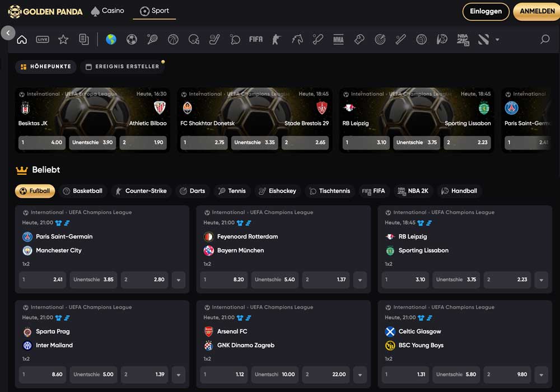560x392 pixels.
Task: Select the globe all-sports icon
Action: click(111, 39)
